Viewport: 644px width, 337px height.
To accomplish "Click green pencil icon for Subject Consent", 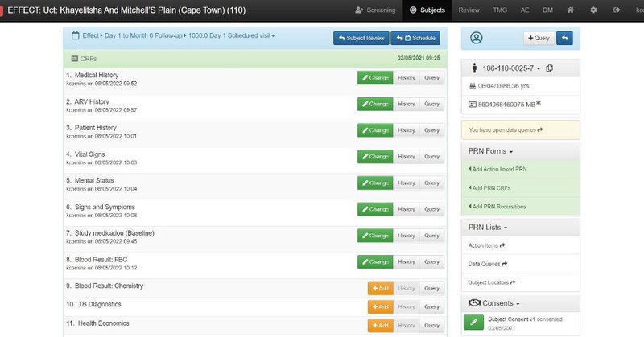I will point(473,323).
